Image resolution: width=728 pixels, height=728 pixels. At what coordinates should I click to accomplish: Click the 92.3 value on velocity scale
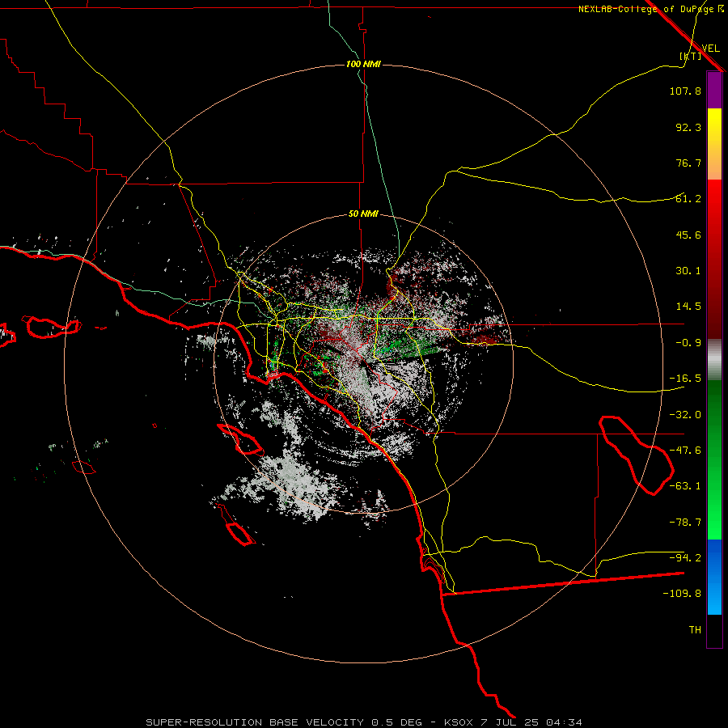tap(688, 127)
